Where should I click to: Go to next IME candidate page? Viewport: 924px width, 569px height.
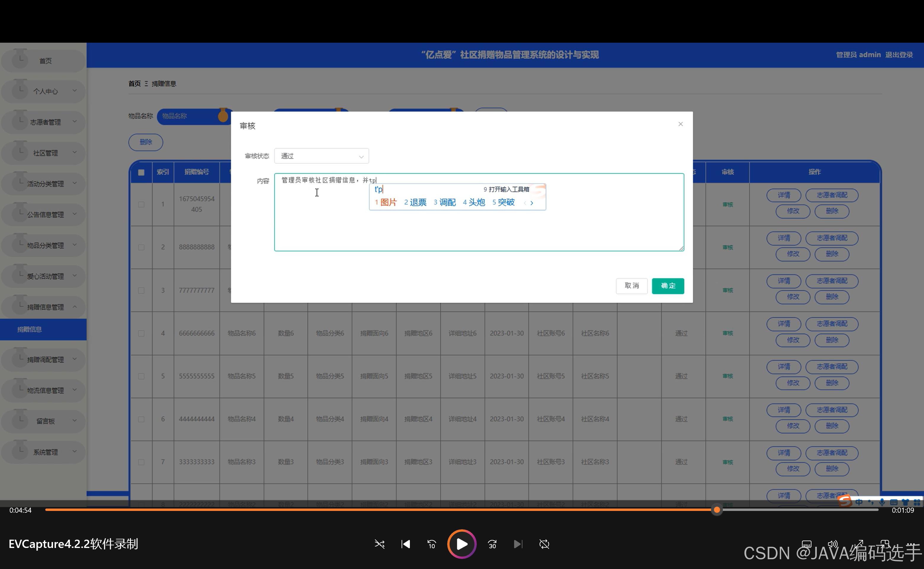coord(532,203)
